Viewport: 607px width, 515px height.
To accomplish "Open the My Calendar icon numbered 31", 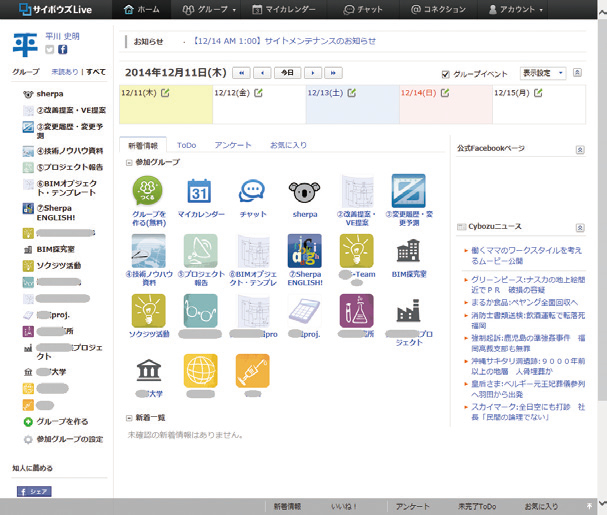I will 200,191.
